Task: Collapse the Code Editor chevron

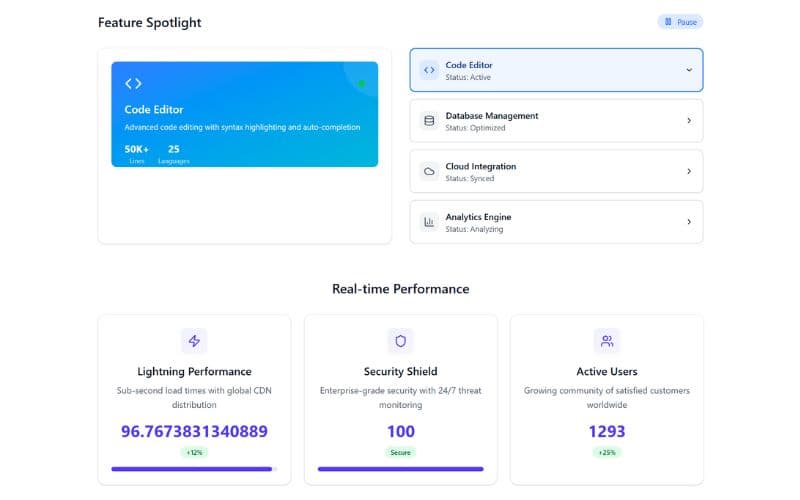Action: pyautogui.click(x=688, y=70)
